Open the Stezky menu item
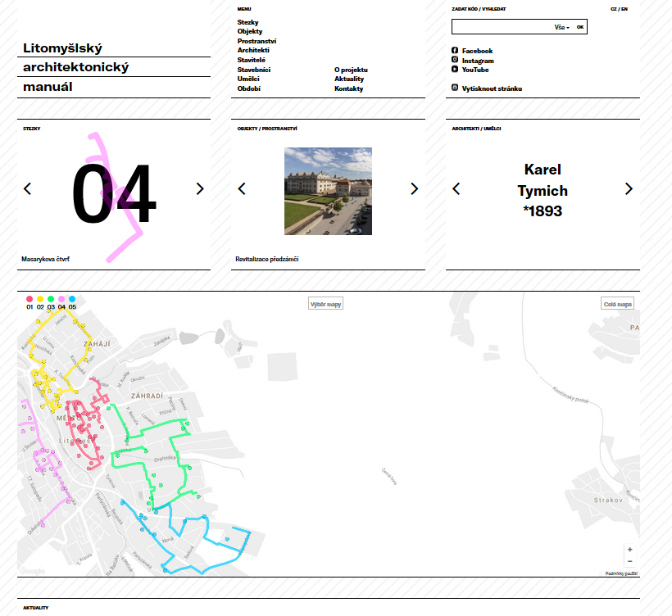 click(247, 22)
